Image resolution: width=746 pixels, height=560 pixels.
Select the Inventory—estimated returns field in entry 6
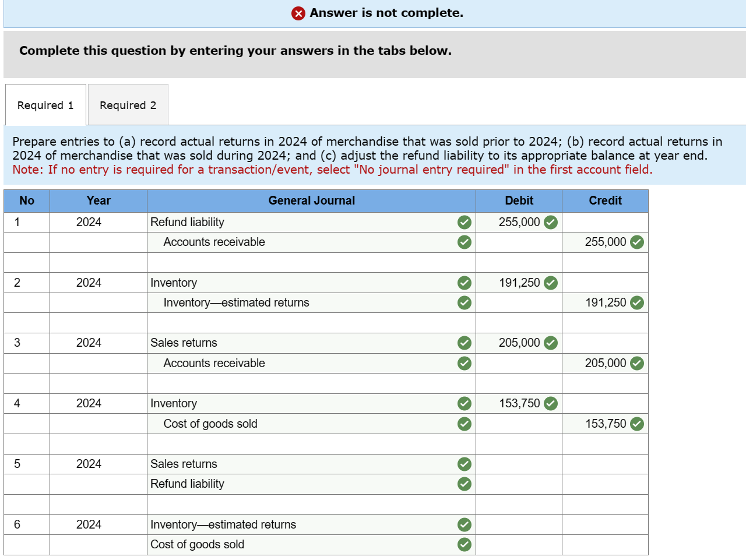coord(311,524)
